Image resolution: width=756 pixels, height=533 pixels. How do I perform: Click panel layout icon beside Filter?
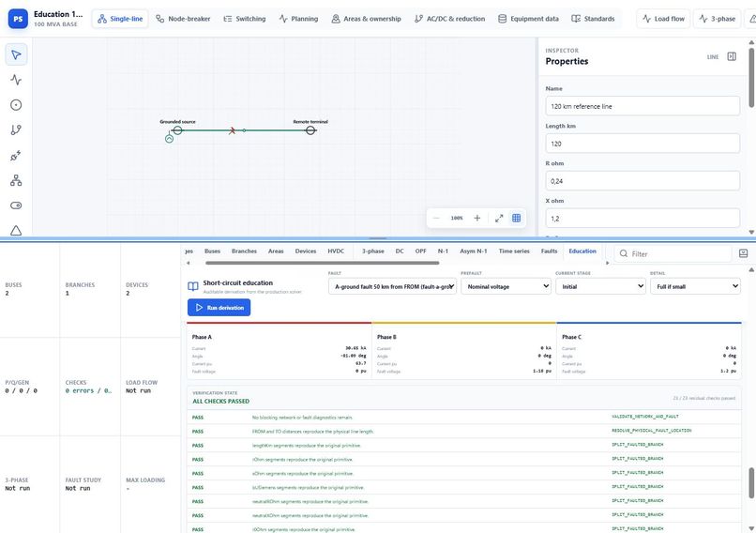743,253
